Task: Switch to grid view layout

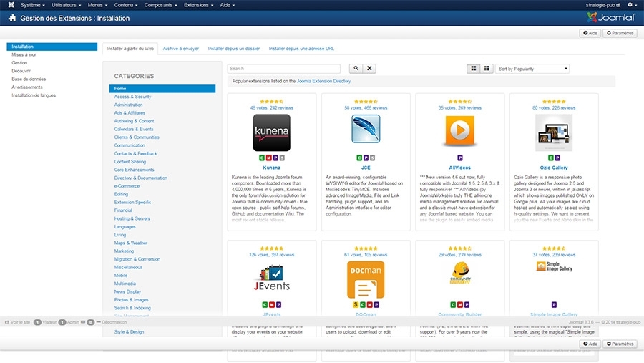Action: pyautogui.click(x=474, y=68)
